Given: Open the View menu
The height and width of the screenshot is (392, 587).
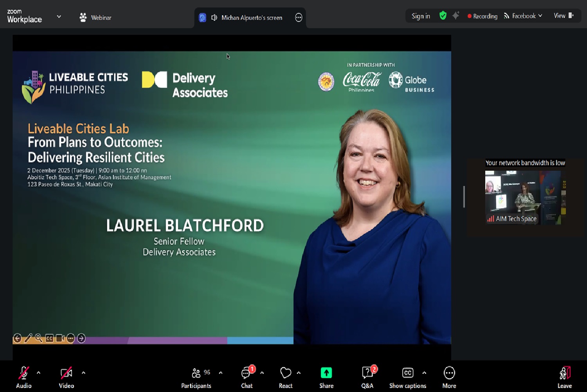Looking at the screenshot, I should pyautogui.click(x=563, y=16).
